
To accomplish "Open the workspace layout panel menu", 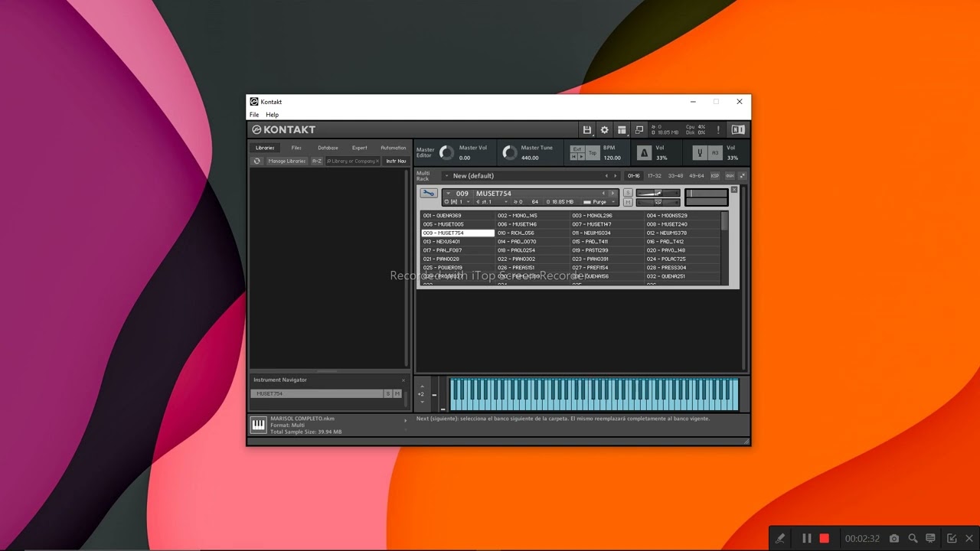I will (x=622, y=130).
